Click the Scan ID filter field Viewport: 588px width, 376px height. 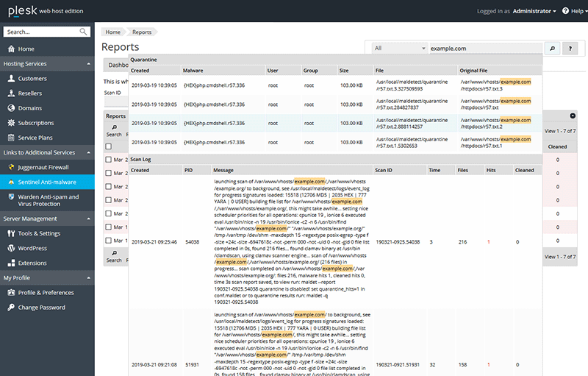pyautogui.click(x=116, y=102)
